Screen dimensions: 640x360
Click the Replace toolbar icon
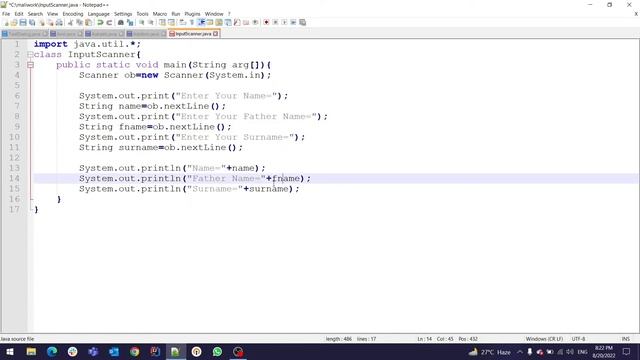130,22
